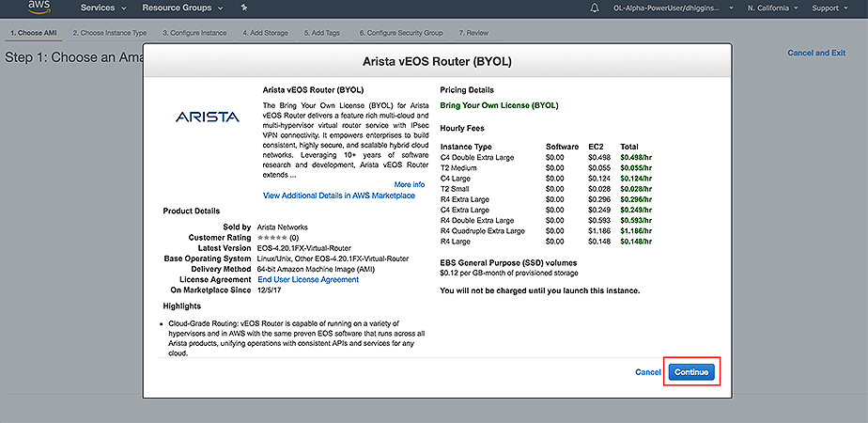This screenshot has height=423, width=868.
Task: Click the $0.498/hr total value
Action: [x=636, y=157]
